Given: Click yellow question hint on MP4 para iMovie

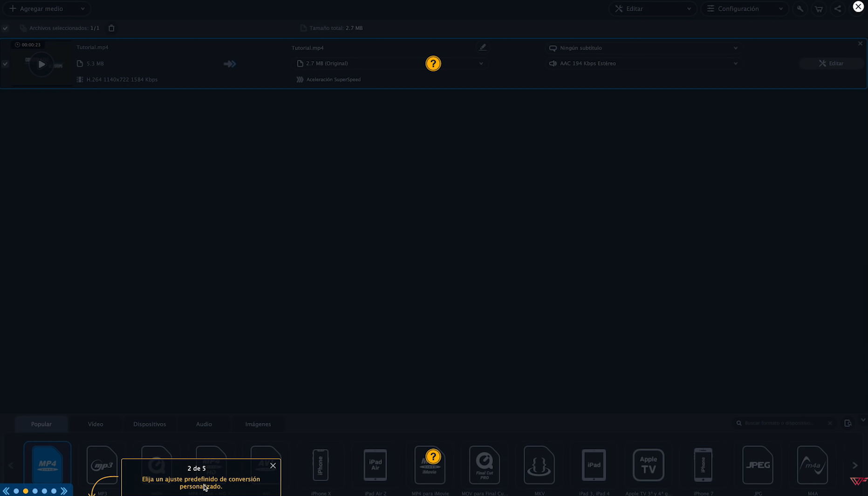Looking at the screenshot, I should click(x=433, y=456).
